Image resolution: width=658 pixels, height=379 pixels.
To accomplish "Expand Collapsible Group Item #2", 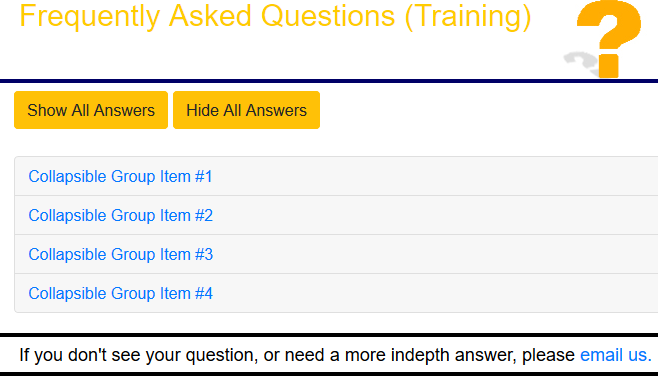I will tap(120, 215).
